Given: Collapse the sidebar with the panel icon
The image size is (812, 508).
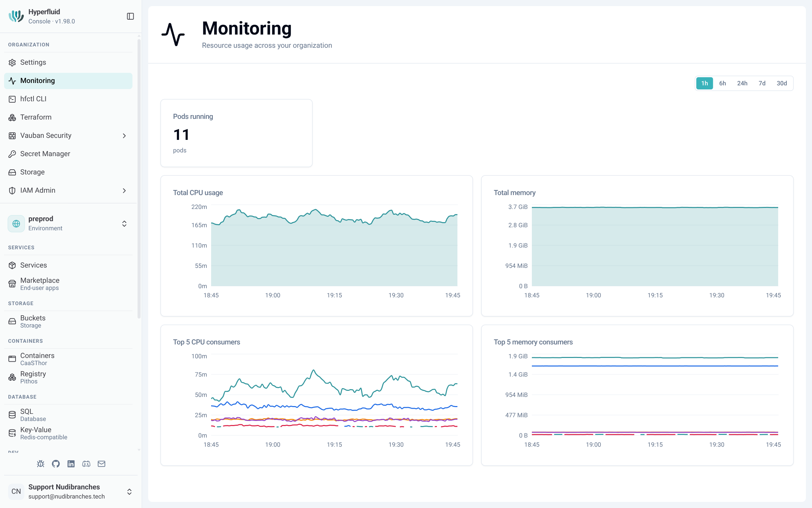Looking at the screenshot, I should tap(130, 16).
